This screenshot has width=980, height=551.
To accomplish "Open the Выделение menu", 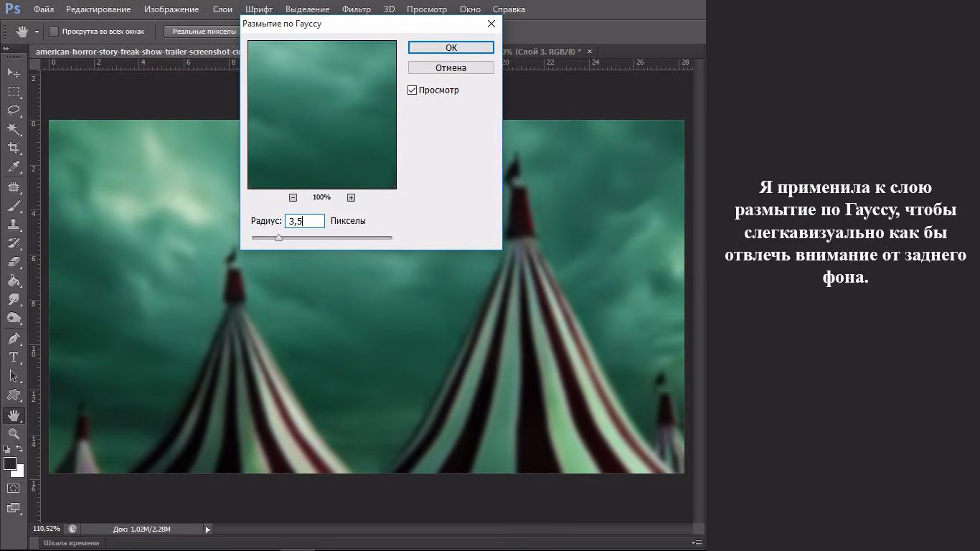I will (307, 9).
